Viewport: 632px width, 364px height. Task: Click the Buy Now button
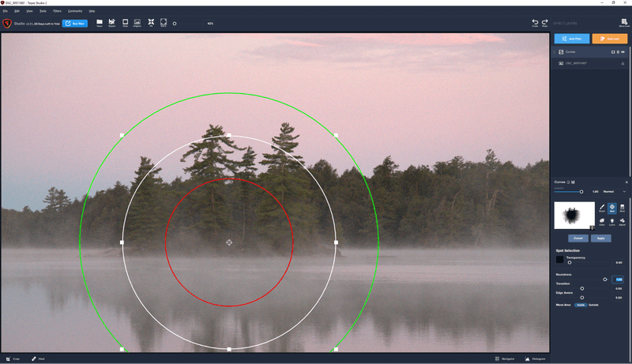pyautogui.click(x=75, y=24)
